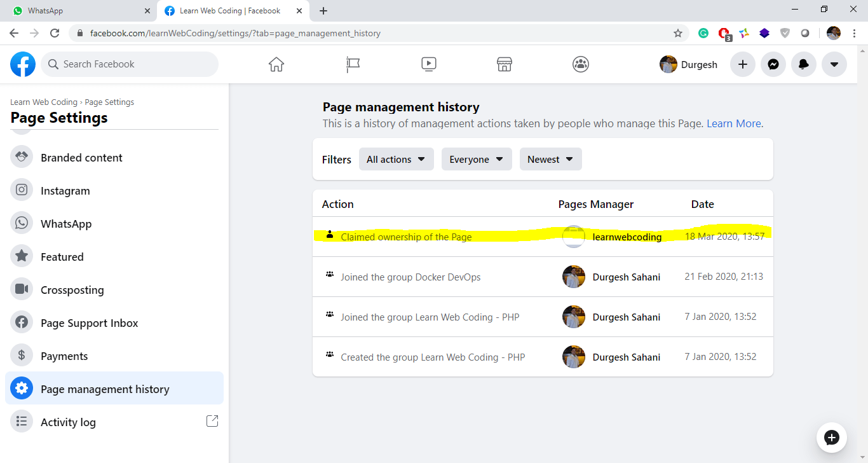Click the Claimed ownership of the Page entry
The height and width of the screenshot is (463, 868).
point(406,237)
